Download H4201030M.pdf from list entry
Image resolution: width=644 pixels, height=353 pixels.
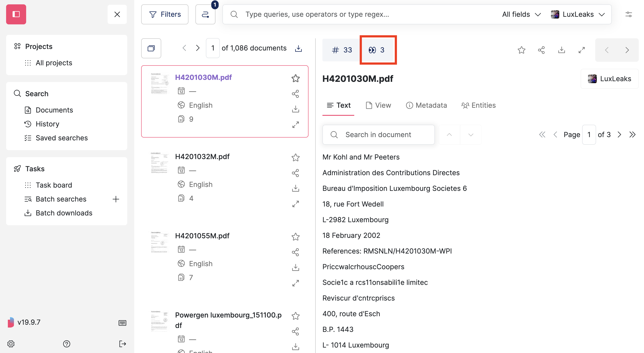point(295,109)
